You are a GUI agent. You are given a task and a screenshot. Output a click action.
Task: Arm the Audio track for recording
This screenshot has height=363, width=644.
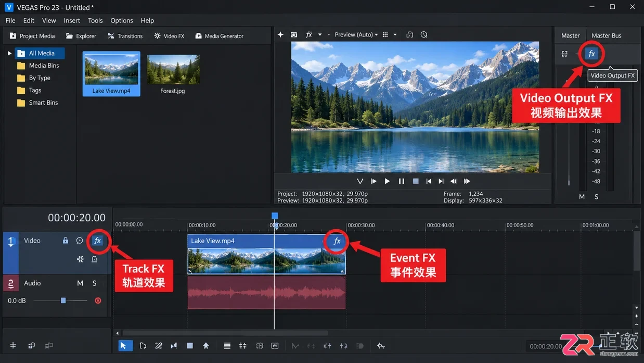tap(97, 301)
